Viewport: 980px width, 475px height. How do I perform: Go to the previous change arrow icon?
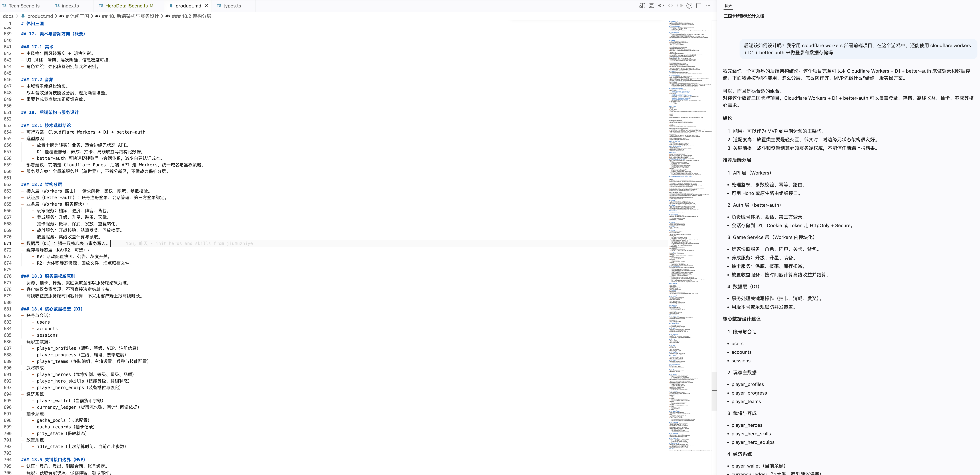[661, 6]
